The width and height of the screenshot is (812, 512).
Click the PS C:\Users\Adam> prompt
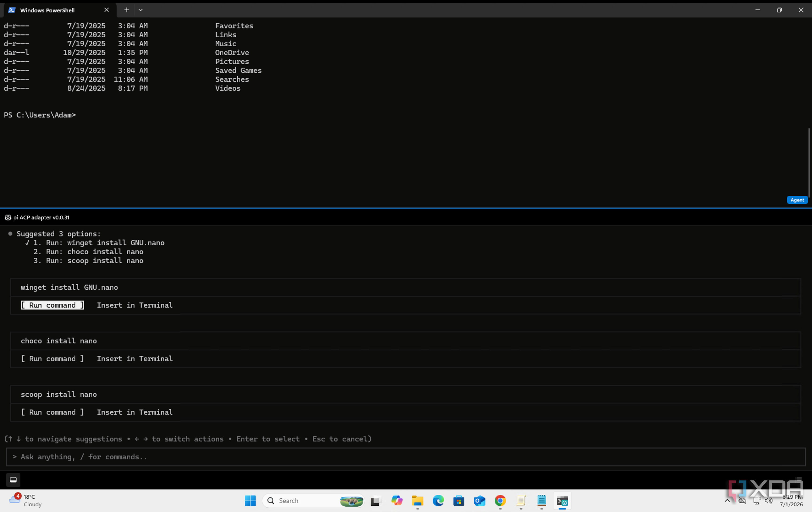(x=40, y=115)
